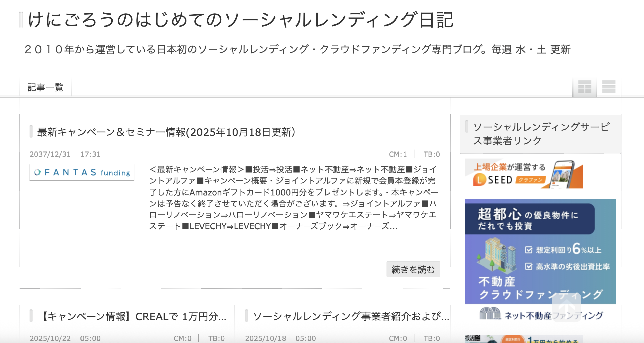
Task: Open the ソーシャルレンディング事業者紹介および article
Action: [351, 316]
